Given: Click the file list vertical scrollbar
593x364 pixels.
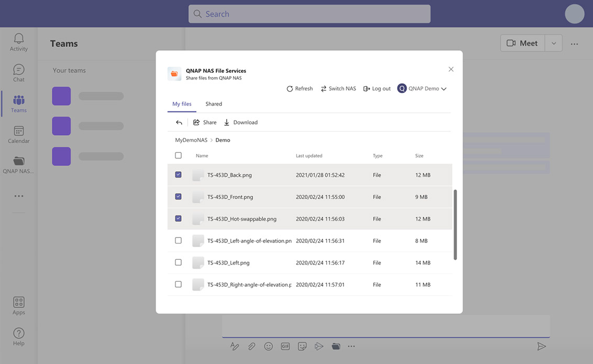Looking at the screenshot, I should pos(455,224).
